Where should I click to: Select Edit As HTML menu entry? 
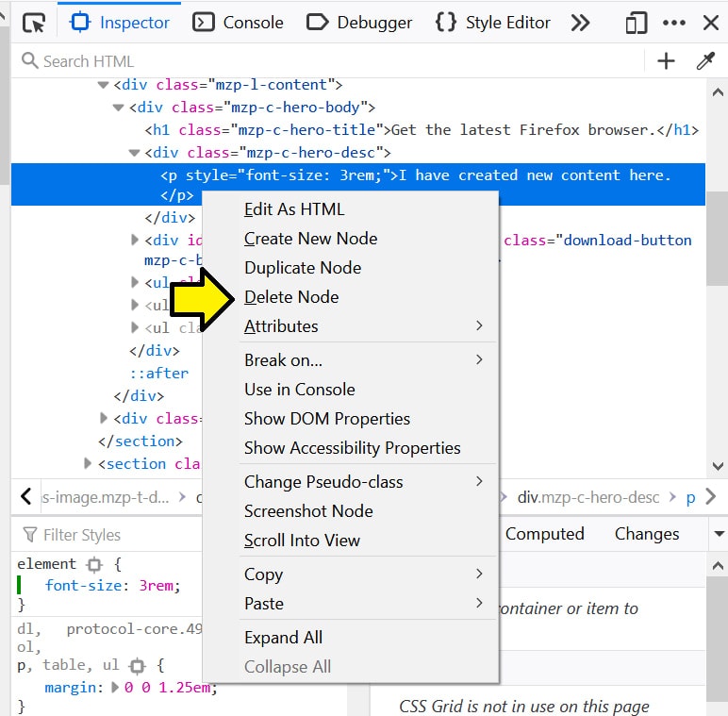point(294,209)
